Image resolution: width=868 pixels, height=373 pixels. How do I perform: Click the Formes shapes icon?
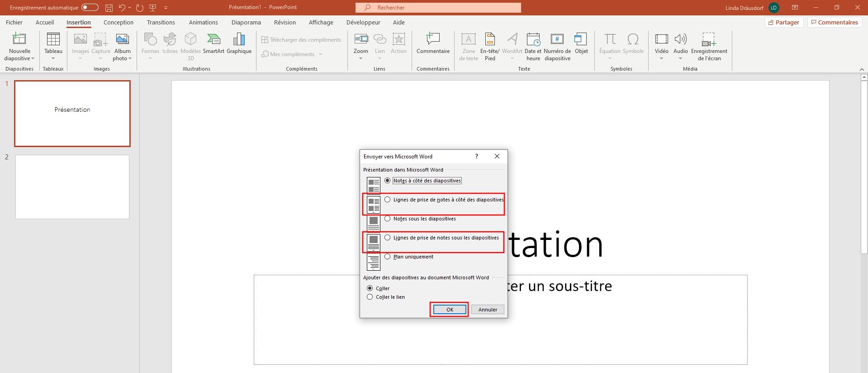point(150,39)
